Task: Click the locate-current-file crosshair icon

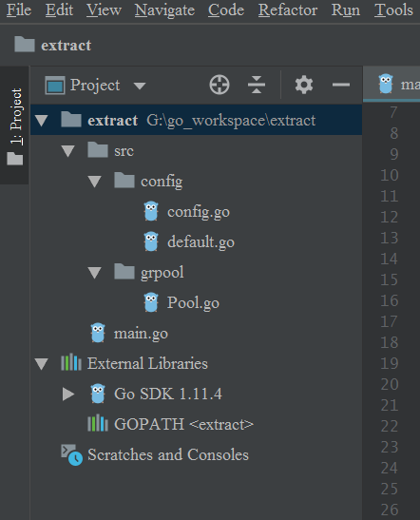Action: pyautogui.click(x=220, y=85)
